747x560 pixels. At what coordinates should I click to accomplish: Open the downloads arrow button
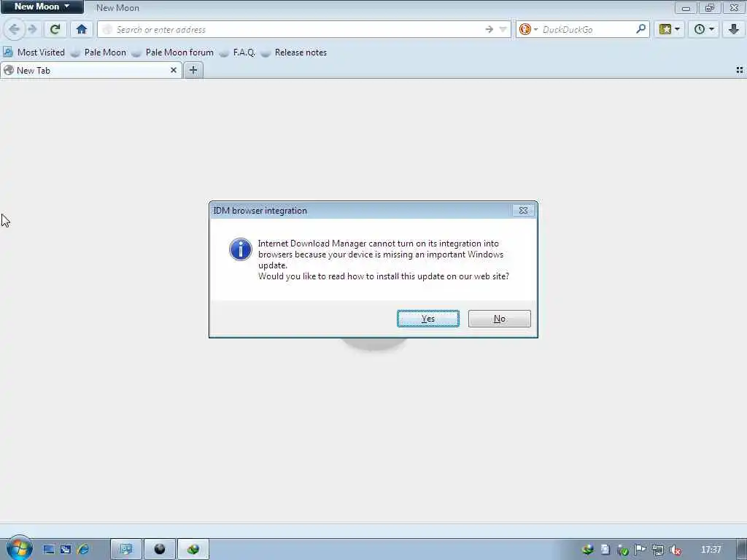tap(734, 29)
